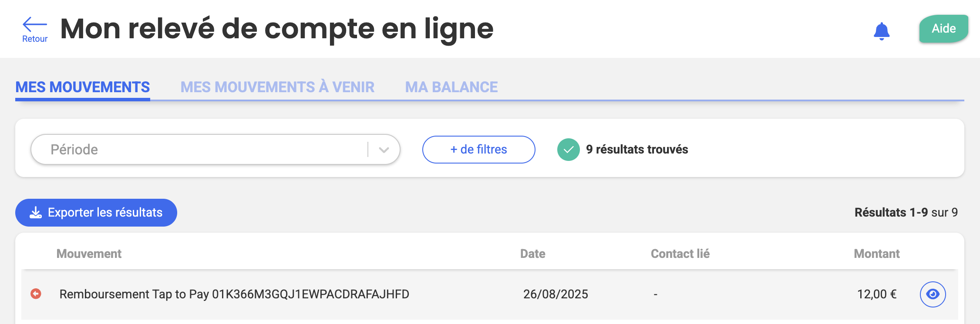Click the Date column header
The image size is (980, 324).
[x=532, y=254]
